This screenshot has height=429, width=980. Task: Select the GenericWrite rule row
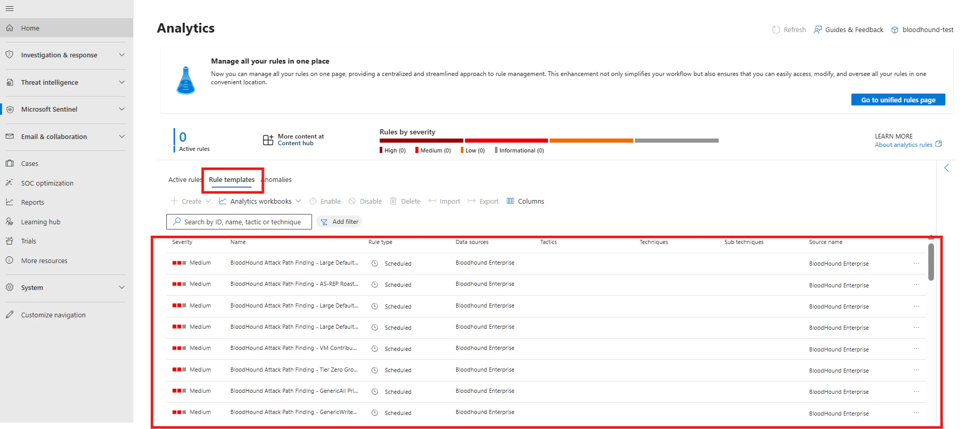(x=546, y=413)
